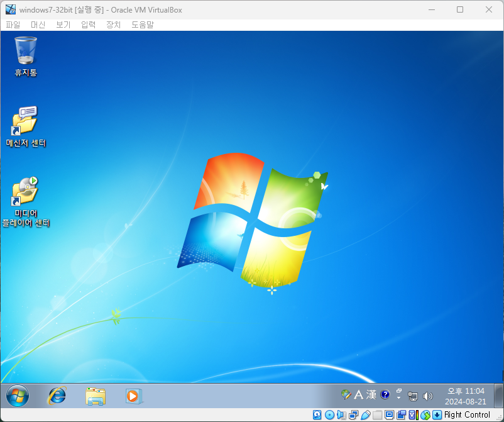Open the 도움말 menu
Viewport: 504px width, 422px height.
click(x=142, y=25)
